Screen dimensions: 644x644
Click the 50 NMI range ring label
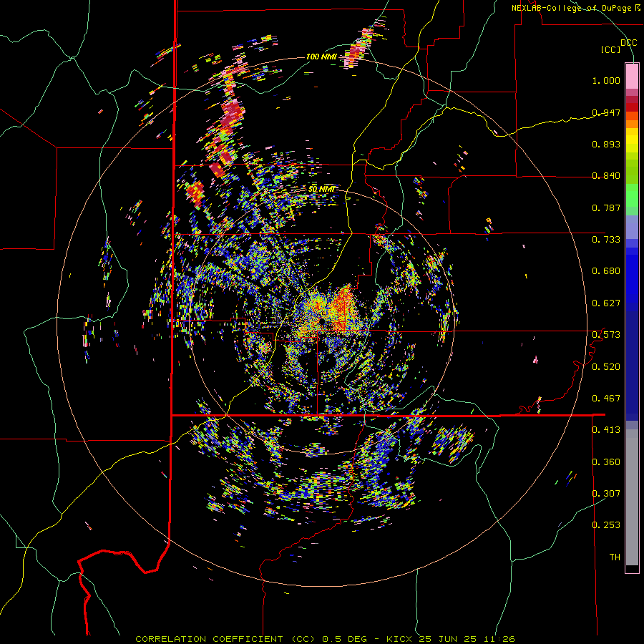321,189
